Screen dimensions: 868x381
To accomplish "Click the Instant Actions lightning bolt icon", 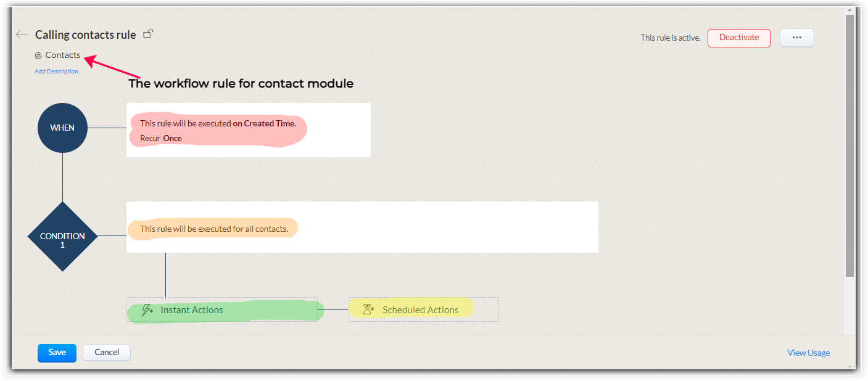I will coord(147,310).
